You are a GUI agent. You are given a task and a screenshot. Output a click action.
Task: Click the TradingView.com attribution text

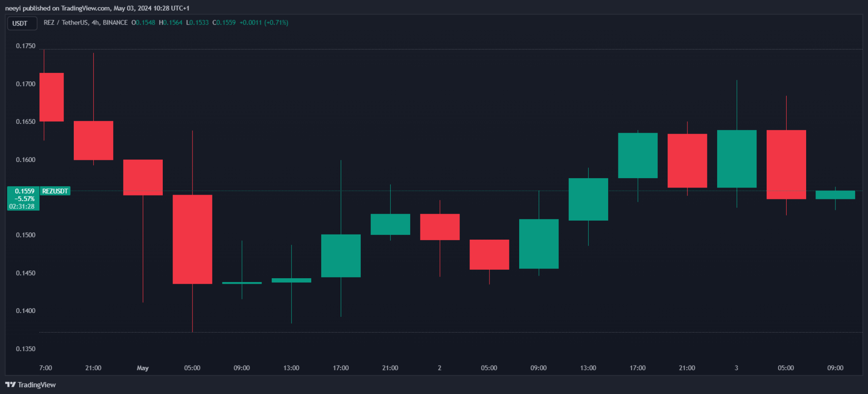tap(83, 8)
